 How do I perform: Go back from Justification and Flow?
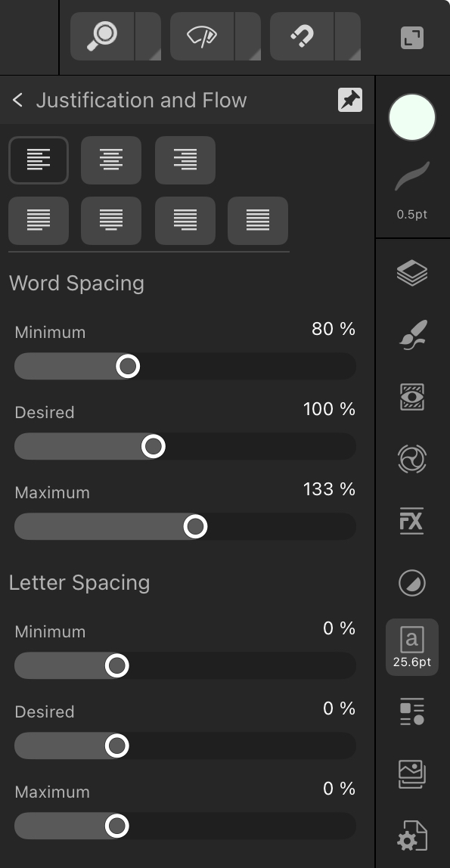17,101
